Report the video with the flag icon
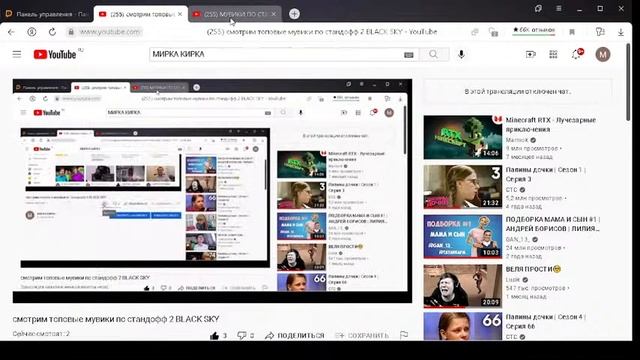The width and height of the screenshot is (640, 360). tap(404, 335)
